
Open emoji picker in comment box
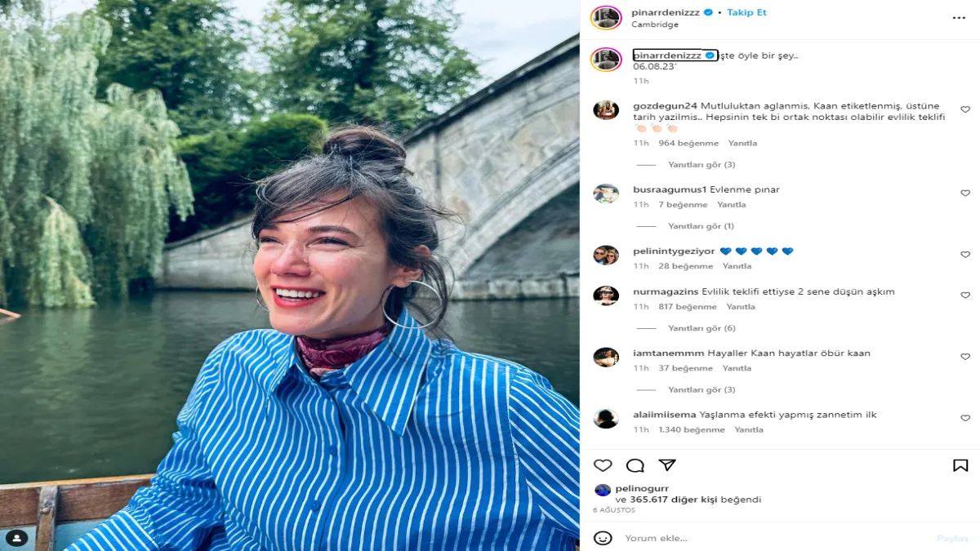tap(603, 538)
